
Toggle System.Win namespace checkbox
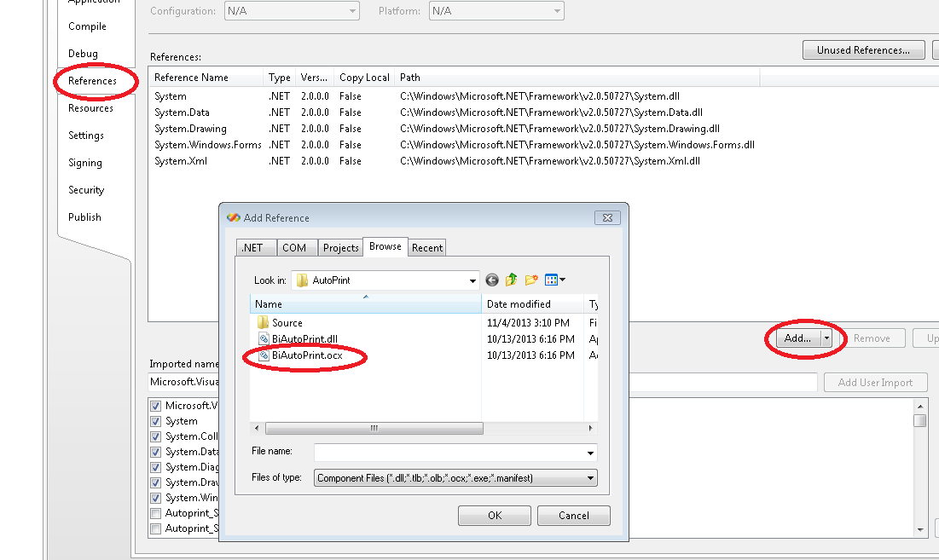point(156,498)
